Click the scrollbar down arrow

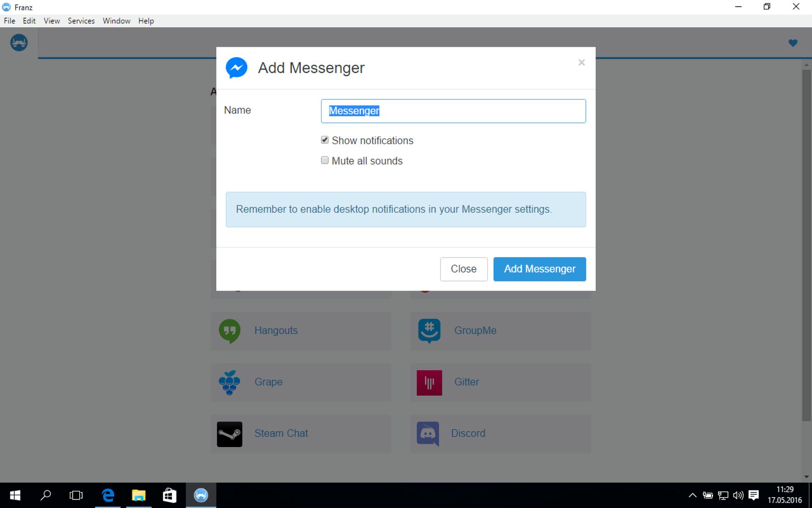coord(806,477)
